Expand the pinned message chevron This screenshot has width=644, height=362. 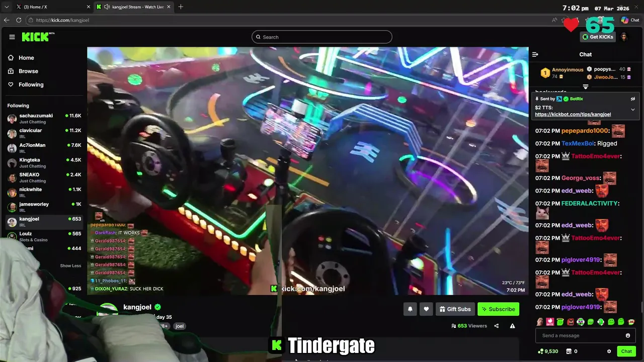click(x=633, y=110)
